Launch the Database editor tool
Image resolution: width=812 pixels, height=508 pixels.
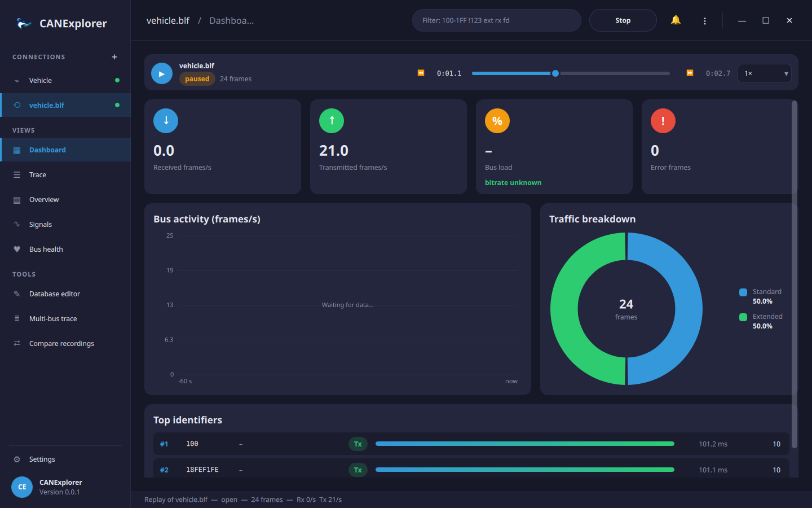pos(65,294)
